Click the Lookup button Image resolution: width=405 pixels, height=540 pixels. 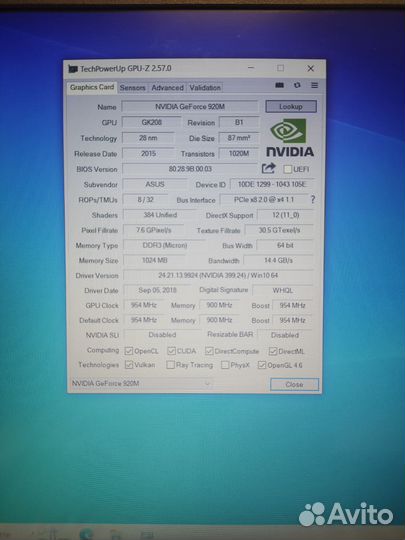coord(291,106)
